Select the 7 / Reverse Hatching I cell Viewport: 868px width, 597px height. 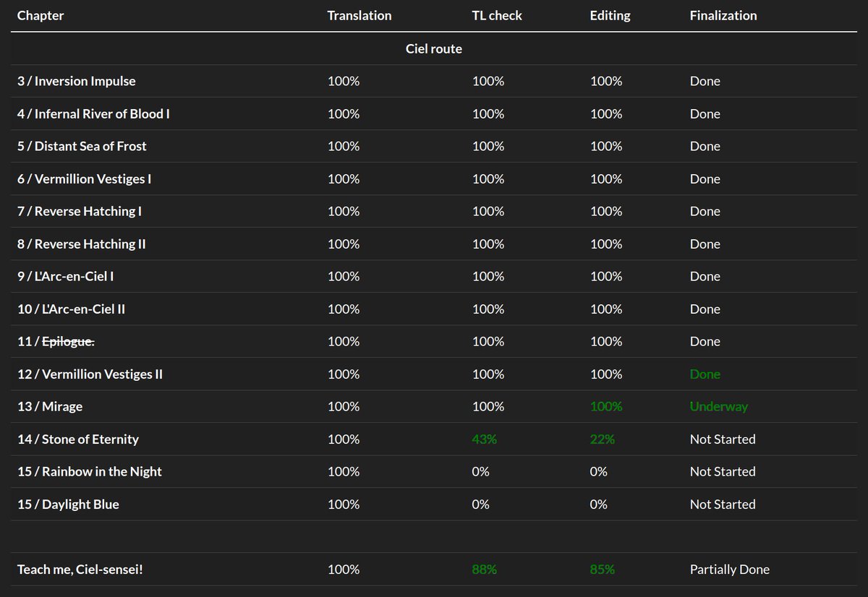coord(80,211)
